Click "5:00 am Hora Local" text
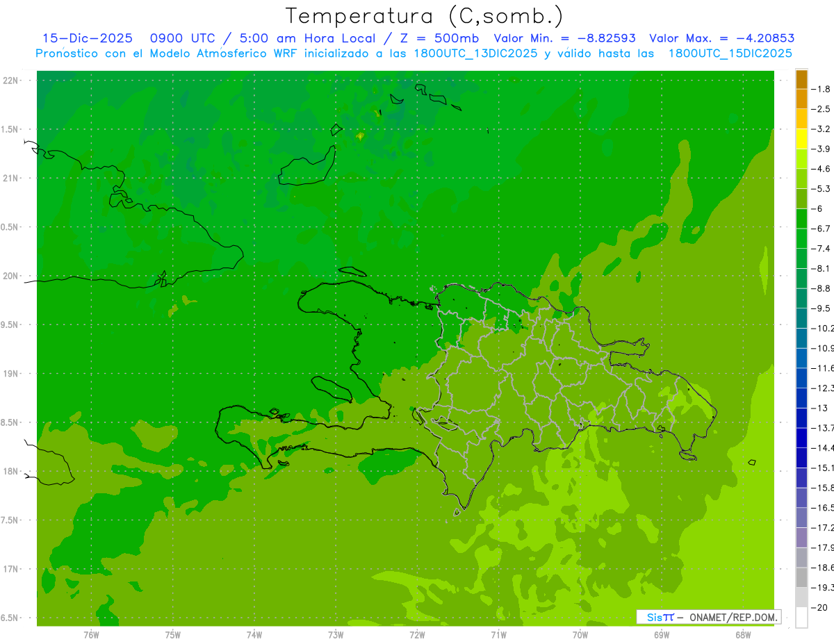Image resolution: width=834 pixels, height=644 pixels. 307,38
